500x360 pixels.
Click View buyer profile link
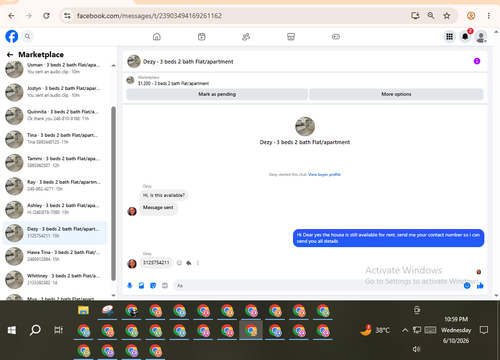tap(324, 175)
